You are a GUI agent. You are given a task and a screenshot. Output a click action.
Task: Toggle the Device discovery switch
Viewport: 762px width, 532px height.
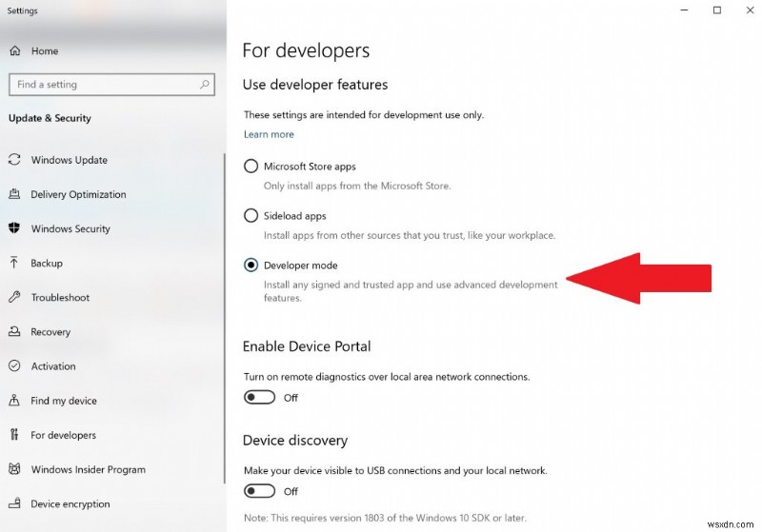pyautogui.click(x=259, y=491)
